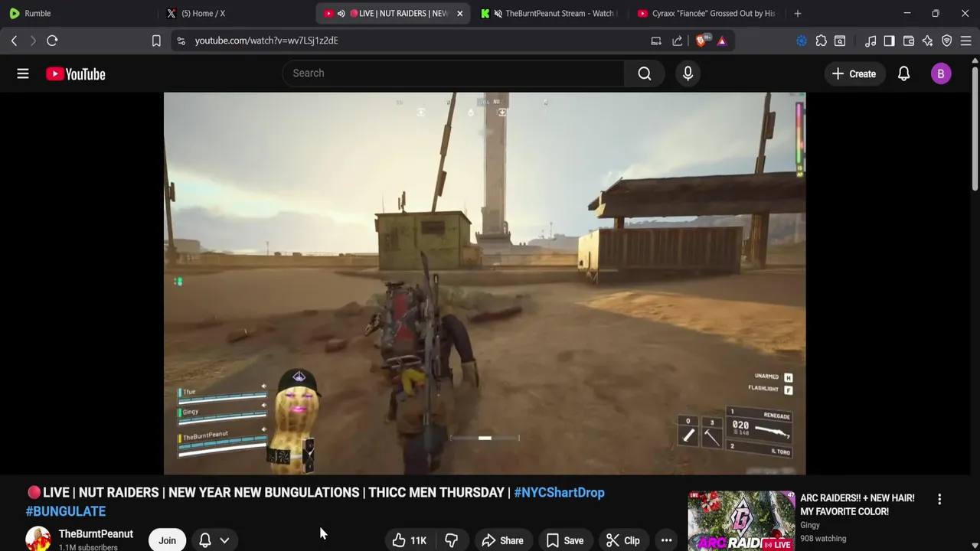This screenshot has height=551, width=980.
Task: Share the video
Action: click(502, 540)
